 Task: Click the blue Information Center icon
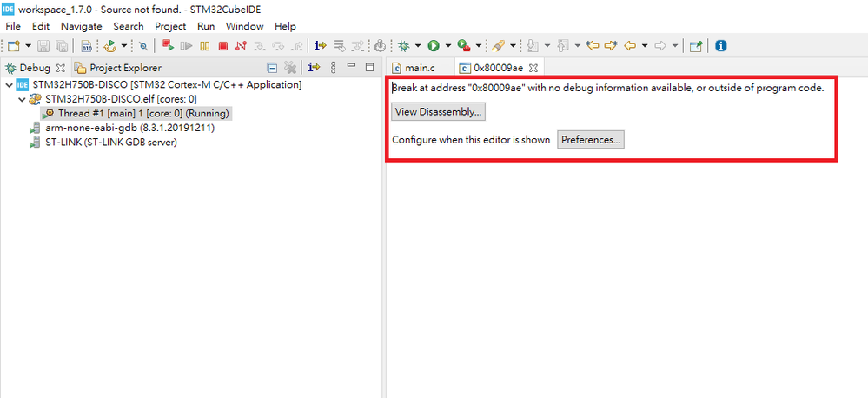(x=721, y=46)
